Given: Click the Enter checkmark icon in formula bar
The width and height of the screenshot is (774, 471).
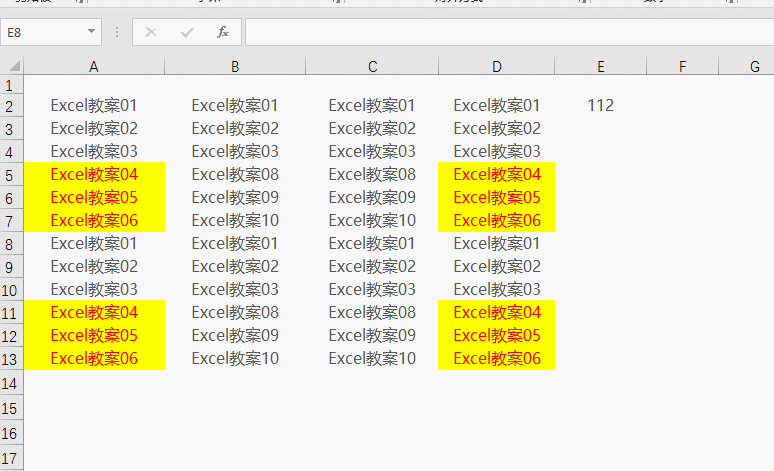Looking at the screenshot, I should [187, 33].
